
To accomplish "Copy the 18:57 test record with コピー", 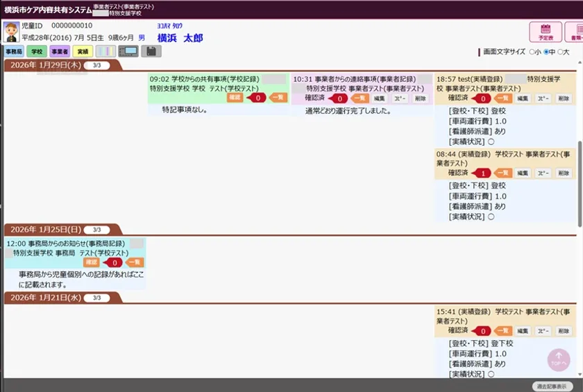I will 543,99.
